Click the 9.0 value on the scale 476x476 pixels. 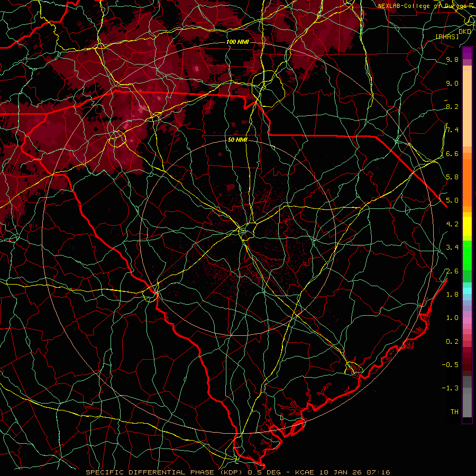[452, 84]
